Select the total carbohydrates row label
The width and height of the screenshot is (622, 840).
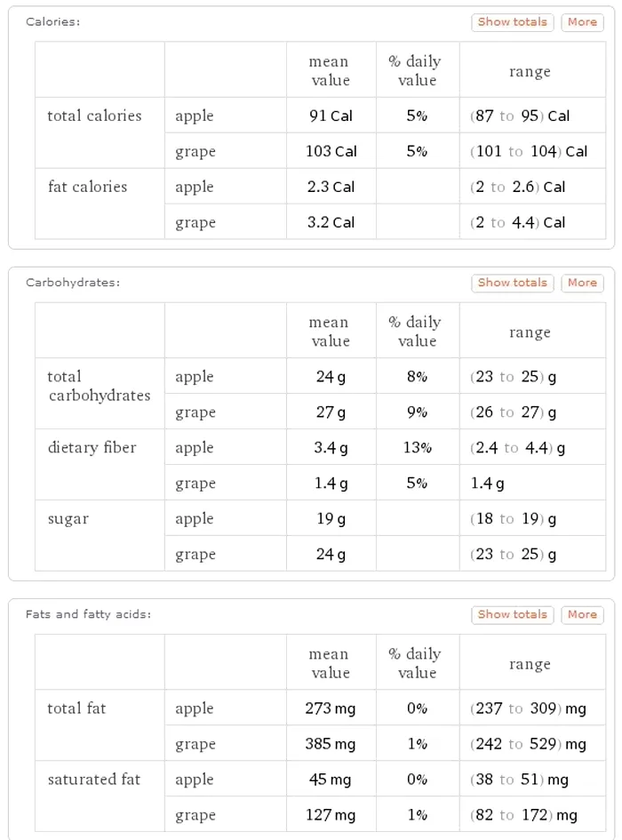coord(99,386)
